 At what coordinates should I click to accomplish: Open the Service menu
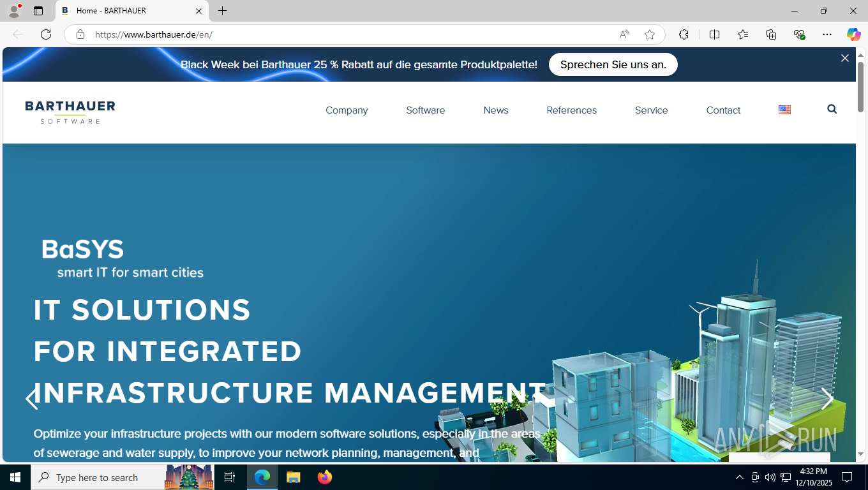[x=651, y=110]
